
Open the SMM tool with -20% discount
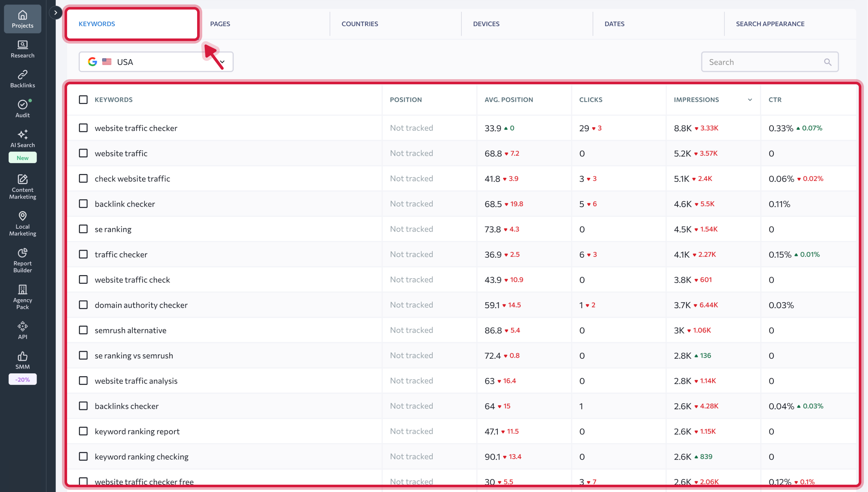point(22,362)
